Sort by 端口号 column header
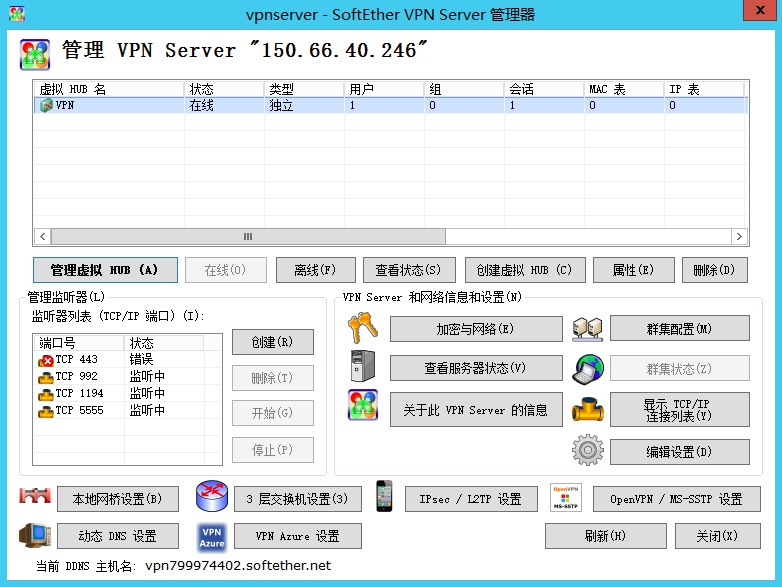 [x=79, y=343]
